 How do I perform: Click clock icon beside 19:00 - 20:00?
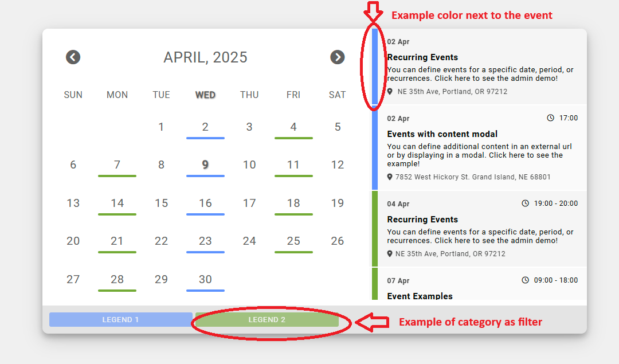pyautogui.click(x=525, y=203)
